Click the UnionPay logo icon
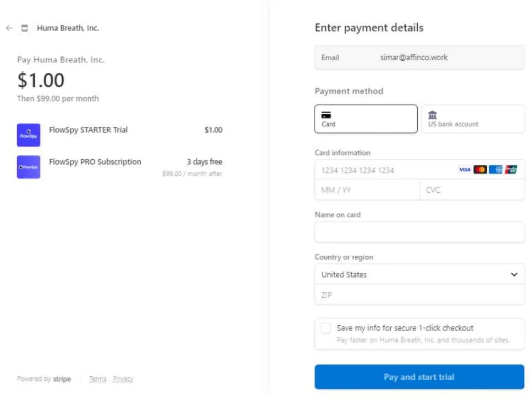 [511, 169]
